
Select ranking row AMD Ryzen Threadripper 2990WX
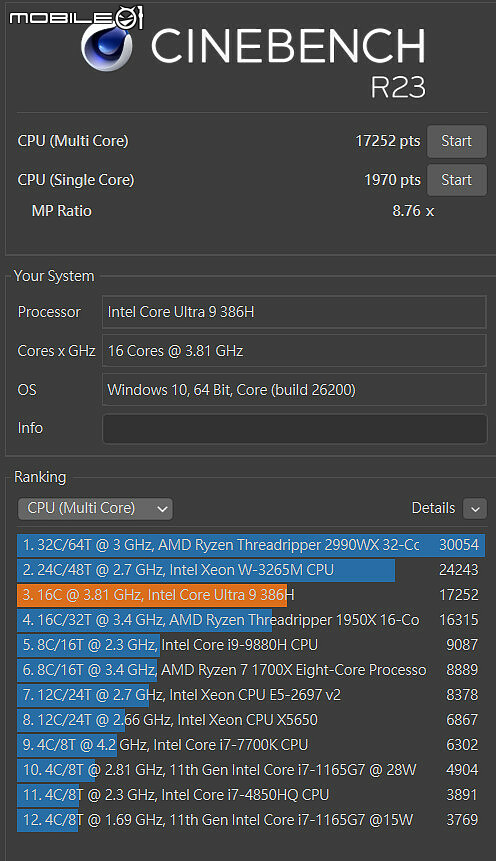click(x=251, y=545)
